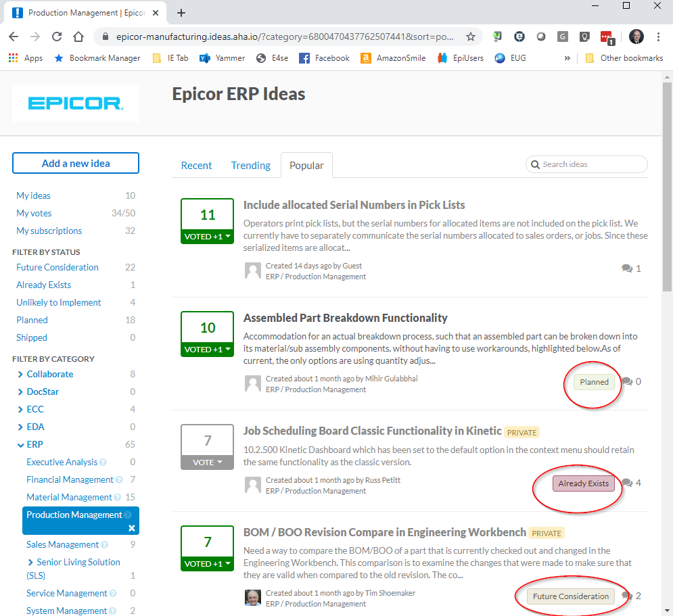Open My votes
Image resolution: width=673 pixels, height=616 pixels.
pyautogui.click(x=34, y=213)
